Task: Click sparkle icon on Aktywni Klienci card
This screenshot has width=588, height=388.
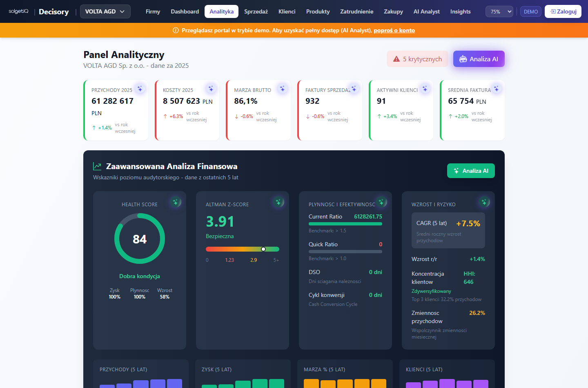Action: tap(425, 88)
